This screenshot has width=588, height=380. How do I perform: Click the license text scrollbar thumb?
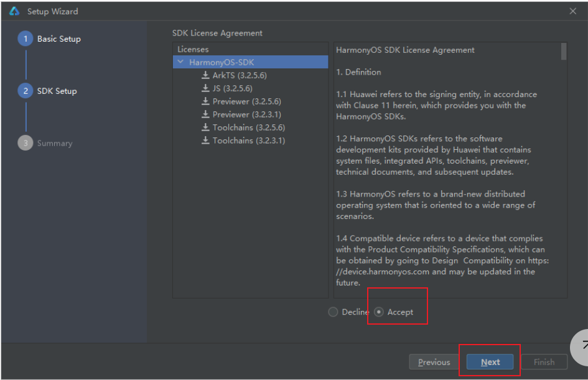pyautogui.click(x=563, y=52)
